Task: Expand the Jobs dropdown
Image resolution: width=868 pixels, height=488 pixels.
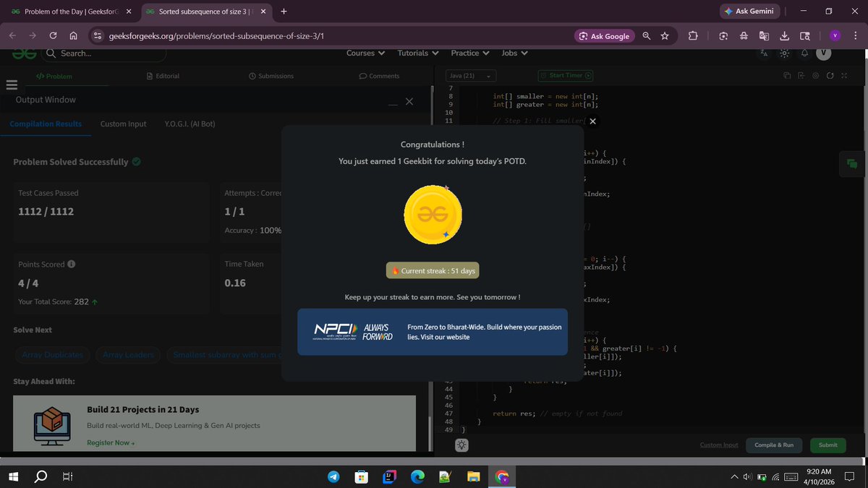Action: point(514,53)
